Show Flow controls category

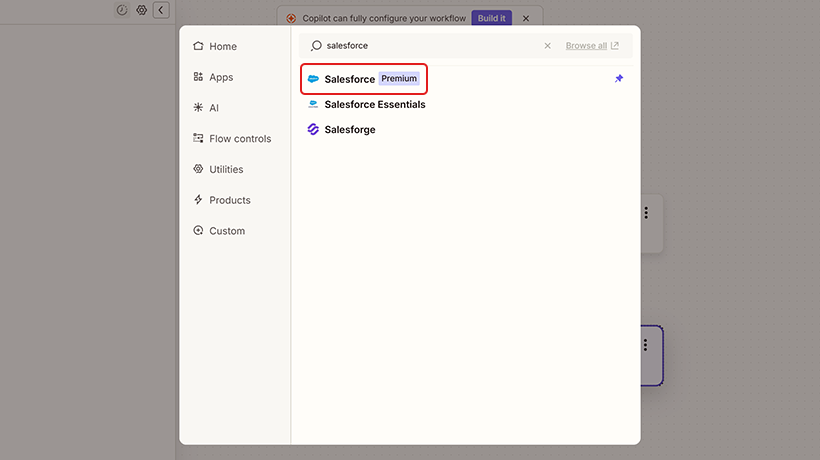point(239,139)
